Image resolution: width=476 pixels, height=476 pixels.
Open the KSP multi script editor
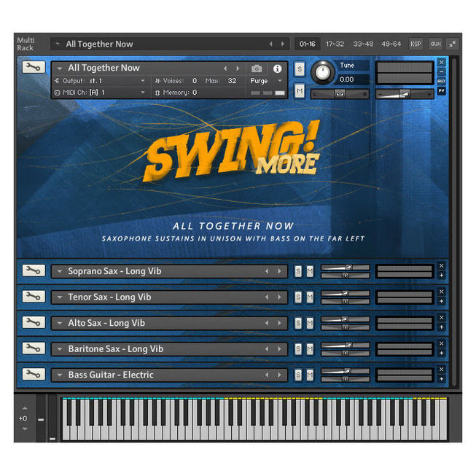[415, 44]
